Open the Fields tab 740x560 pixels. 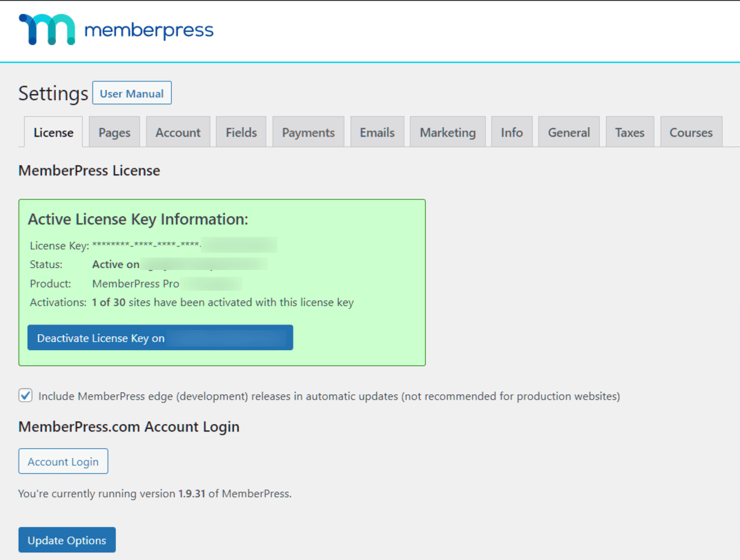click(x=240, y=131)
